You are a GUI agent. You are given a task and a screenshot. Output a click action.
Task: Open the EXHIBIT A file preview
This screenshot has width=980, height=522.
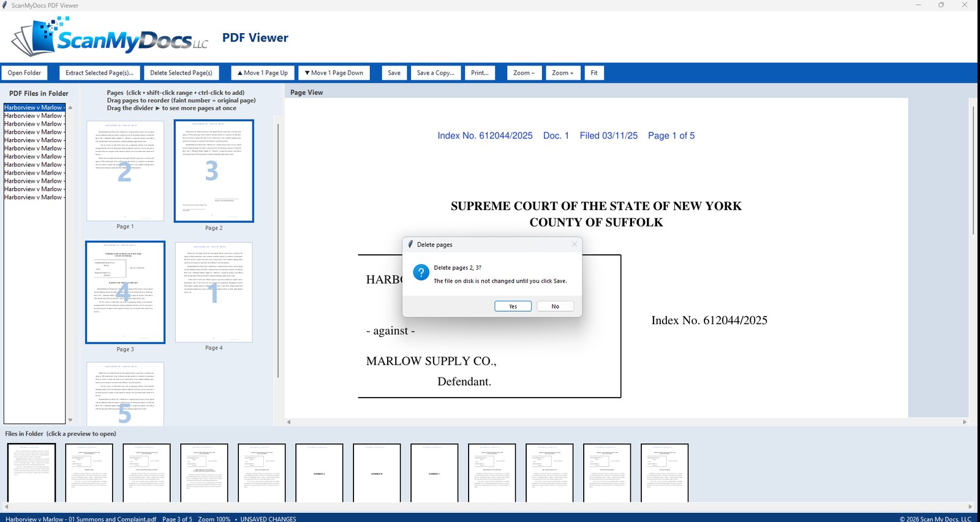click(319, 473)
